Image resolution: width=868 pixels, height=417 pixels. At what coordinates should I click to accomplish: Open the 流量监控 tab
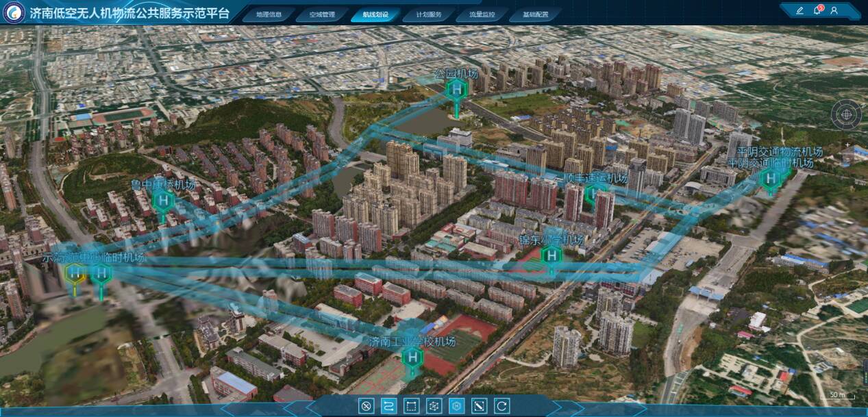(482, 14)
